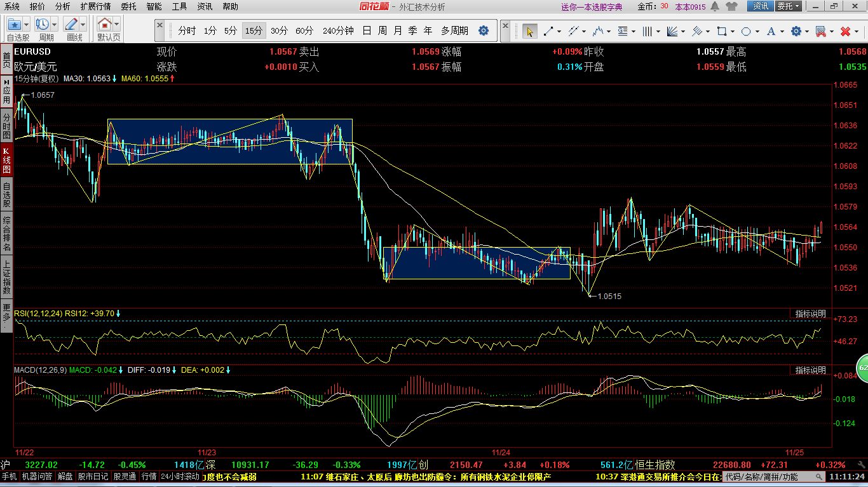Select the ellipse drawing tool
Image resolution: width=868 pixels, height=487 pixels.
[x=747, y=31]
